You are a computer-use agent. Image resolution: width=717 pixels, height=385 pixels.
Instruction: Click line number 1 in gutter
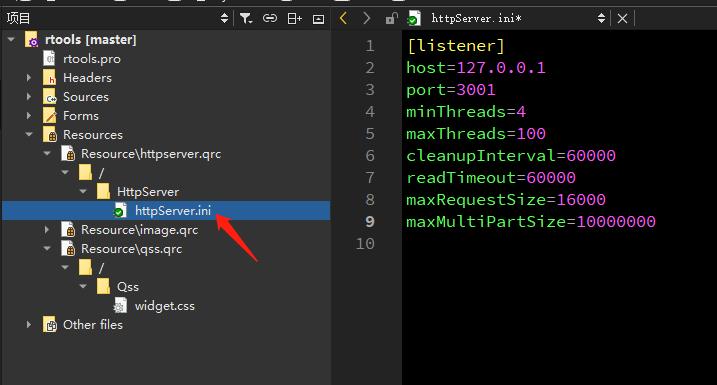(x=369, y=46)
